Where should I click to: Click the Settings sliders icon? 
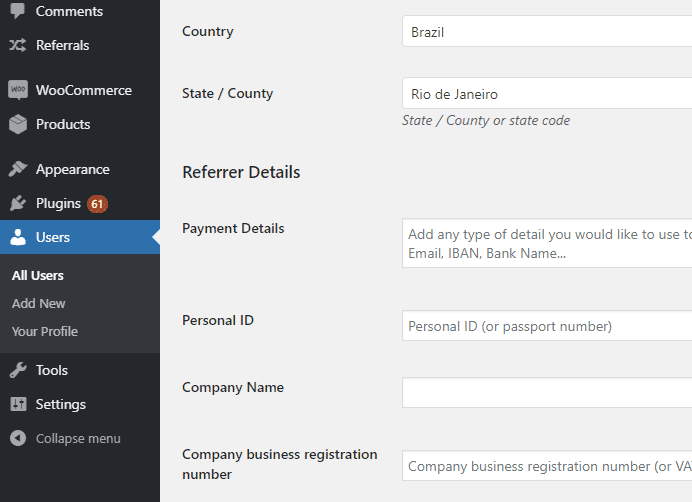click(18, 404)
